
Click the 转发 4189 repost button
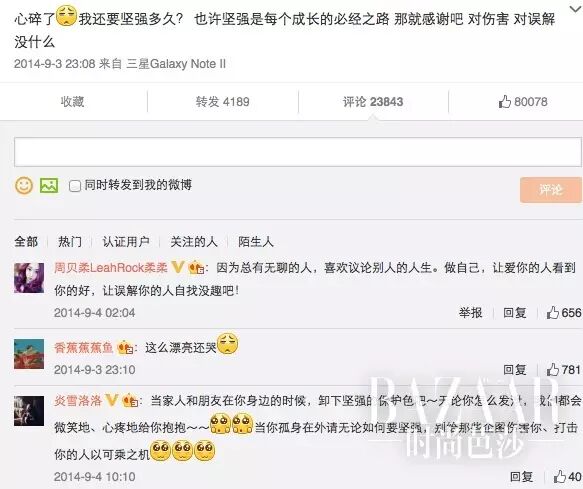[x=222, y=102]
